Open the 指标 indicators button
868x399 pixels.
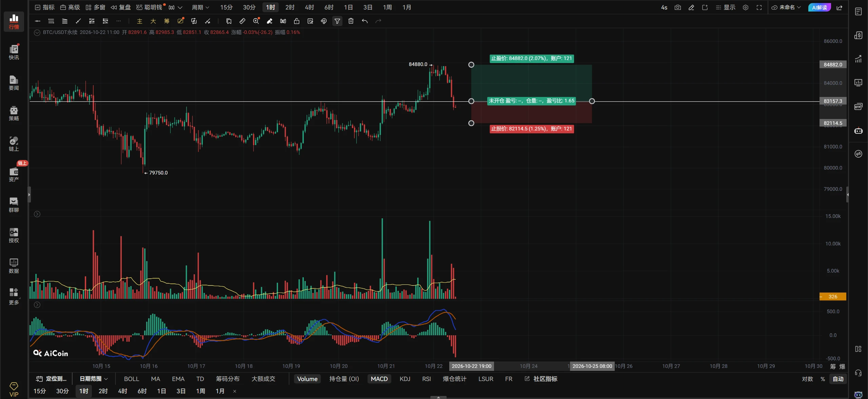45,7
